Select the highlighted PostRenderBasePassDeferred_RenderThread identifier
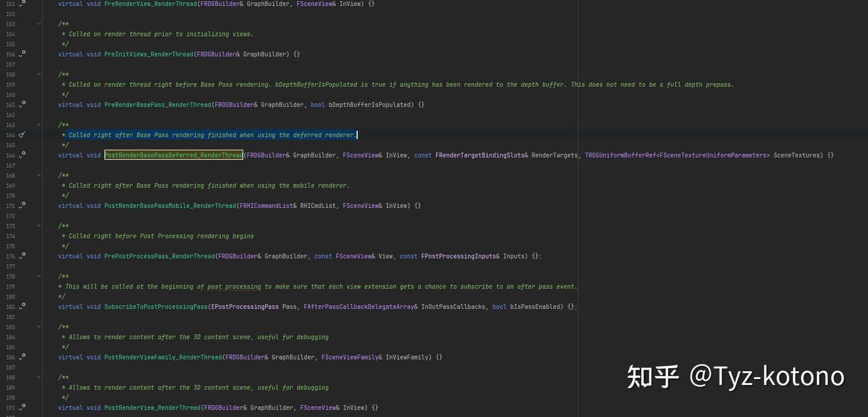Image resolution: width=868 pixels, height=417 pixels. [174, 155]
